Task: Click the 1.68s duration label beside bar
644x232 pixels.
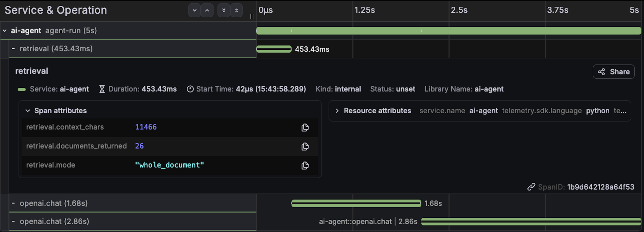Action: [433, 203]
